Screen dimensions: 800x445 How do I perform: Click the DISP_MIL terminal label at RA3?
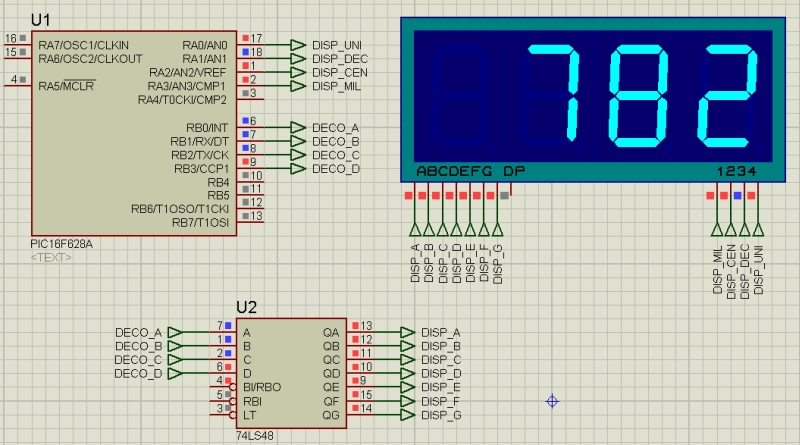pos(336,86)
